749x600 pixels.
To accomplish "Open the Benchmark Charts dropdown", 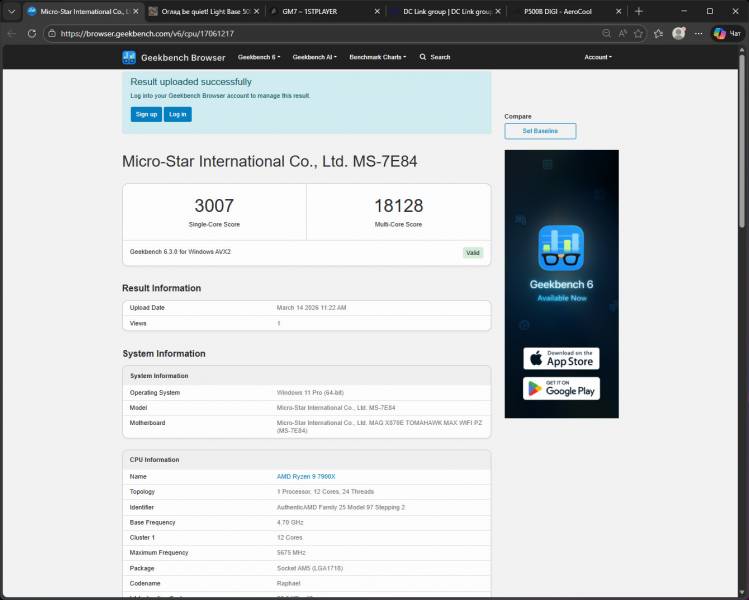I will (379, 57).
